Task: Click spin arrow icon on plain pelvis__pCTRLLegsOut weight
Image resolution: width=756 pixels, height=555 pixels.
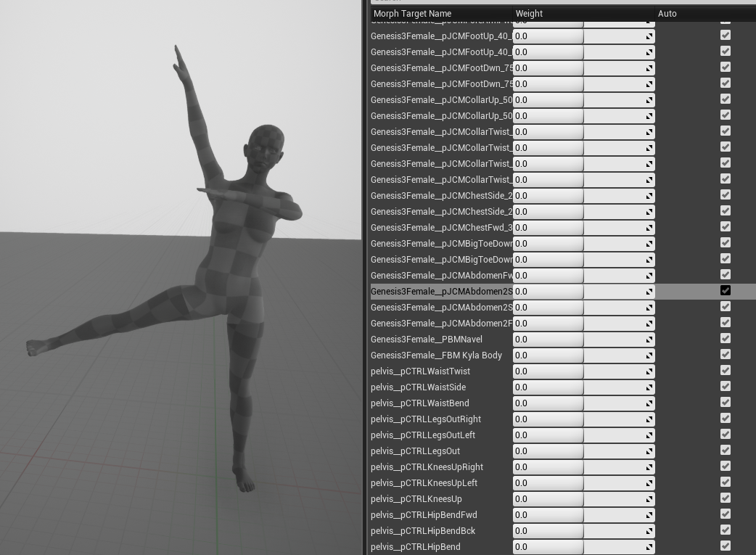Action: click(x=649, y=451)
